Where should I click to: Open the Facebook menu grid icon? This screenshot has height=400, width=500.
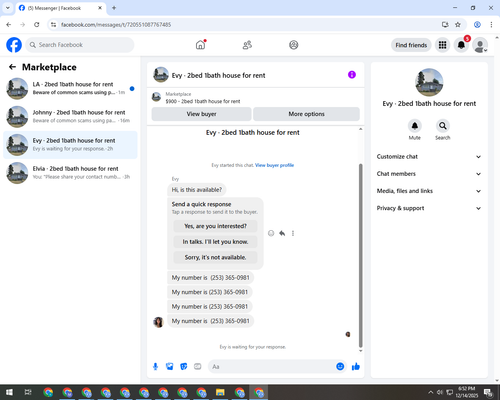pyautogui.click(x=442, y=45)
